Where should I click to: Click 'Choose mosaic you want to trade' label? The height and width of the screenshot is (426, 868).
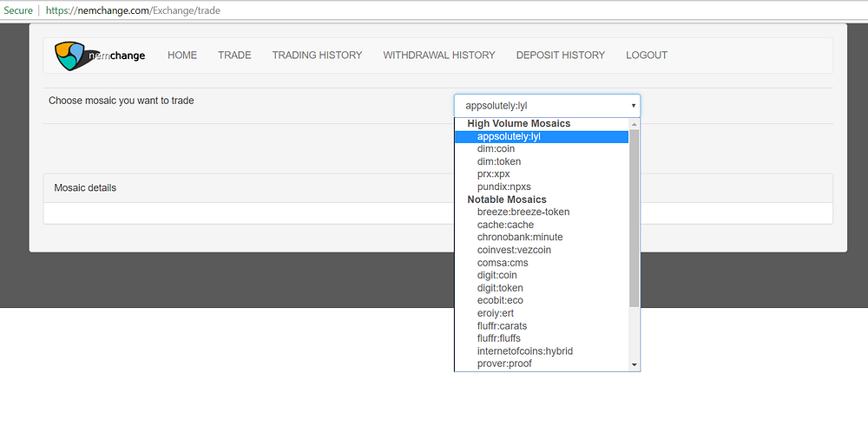122,101
